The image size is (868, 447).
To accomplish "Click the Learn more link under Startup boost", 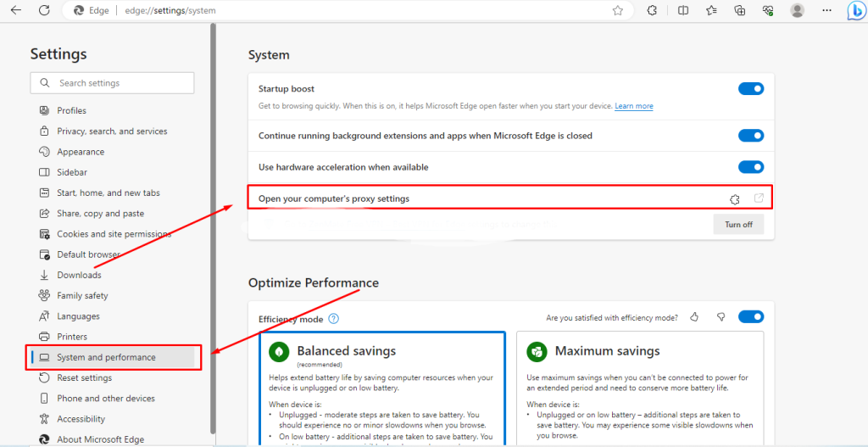I will coord(634,106).
